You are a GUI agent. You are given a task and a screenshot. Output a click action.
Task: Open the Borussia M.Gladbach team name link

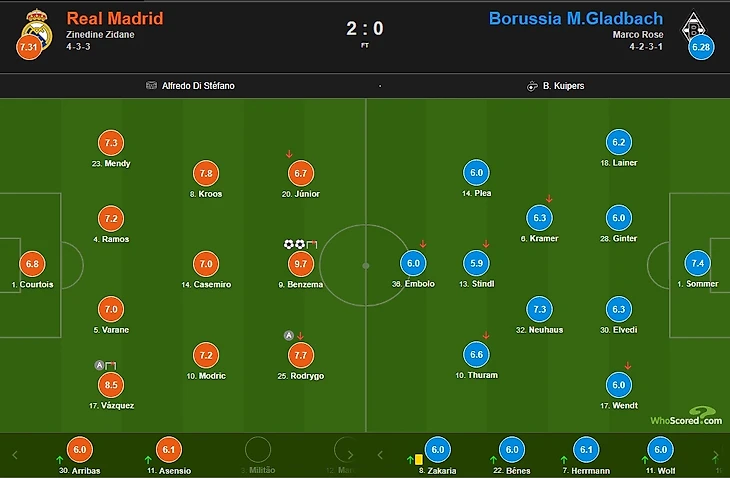(x=576, y=19)
